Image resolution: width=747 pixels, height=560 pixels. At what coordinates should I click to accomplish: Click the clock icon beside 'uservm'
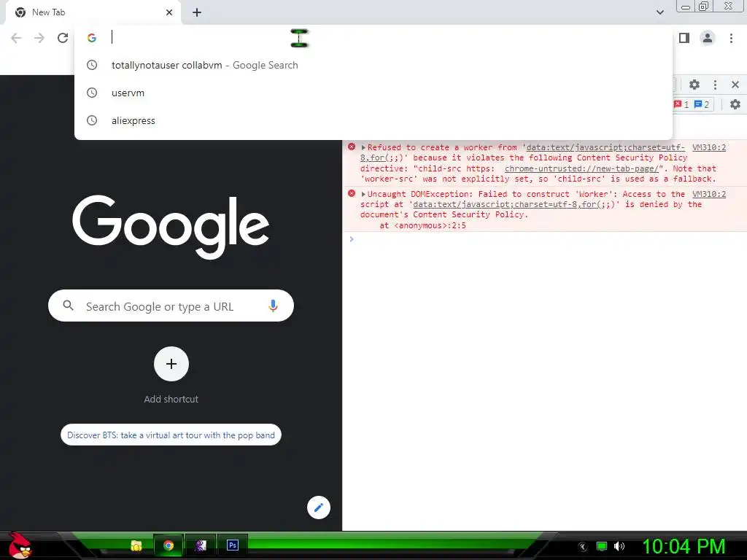[92, 93]
